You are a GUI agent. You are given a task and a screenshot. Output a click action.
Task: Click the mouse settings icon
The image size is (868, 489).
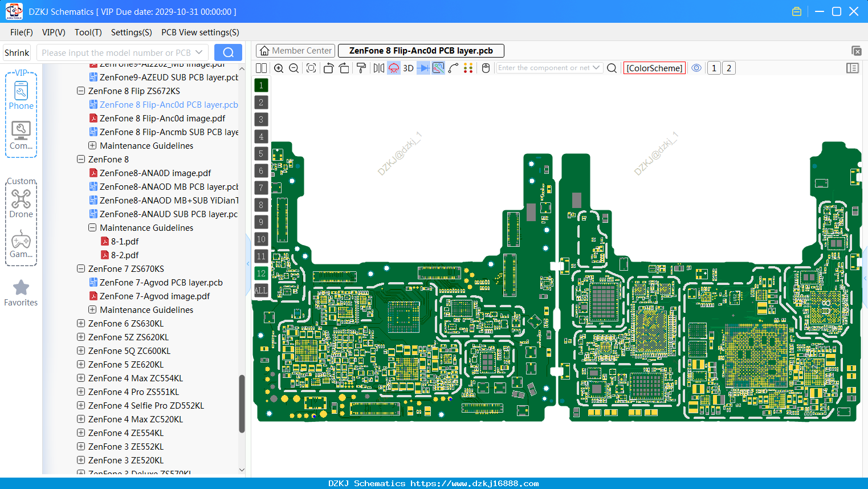(486, 68)
